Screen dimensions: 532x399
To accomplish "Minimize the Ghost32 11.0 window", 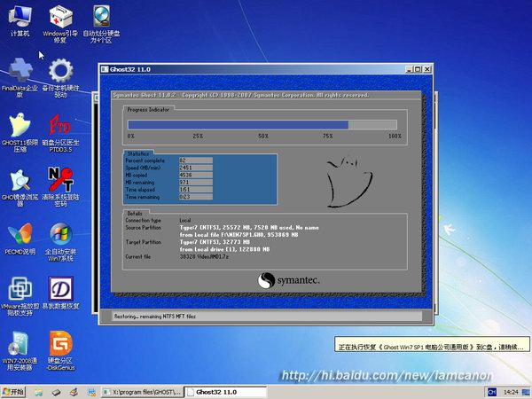I will click(x=409, y=69).
